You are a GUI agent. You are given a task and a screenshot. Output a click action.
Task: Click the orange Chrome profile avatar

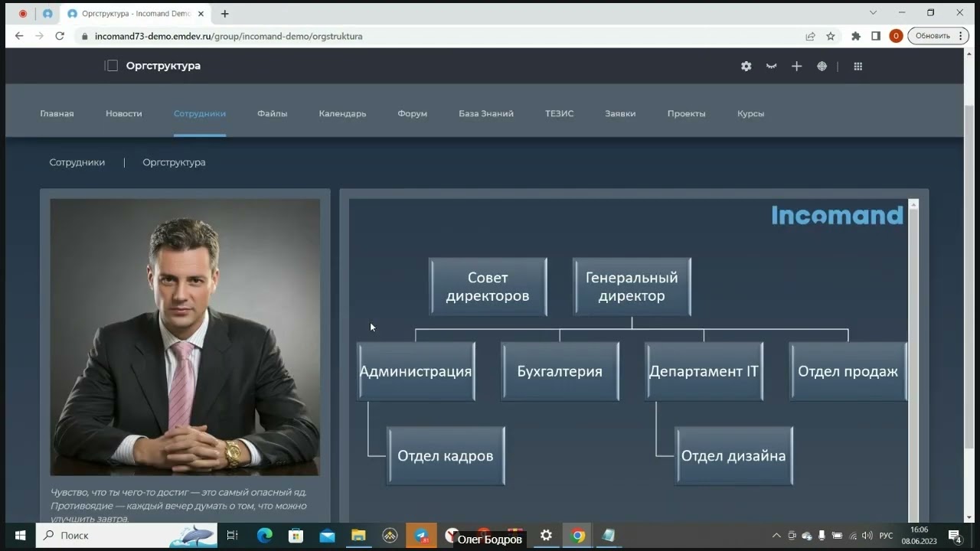(x=896, y=36)
